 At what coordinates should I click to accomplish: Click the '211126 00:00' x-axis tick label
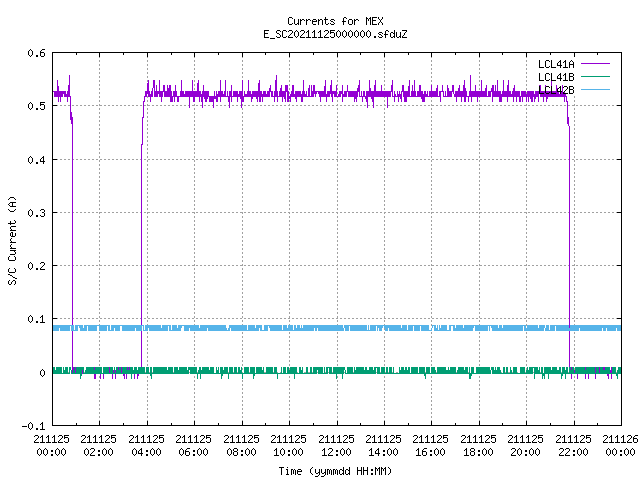tap(620, 446)
